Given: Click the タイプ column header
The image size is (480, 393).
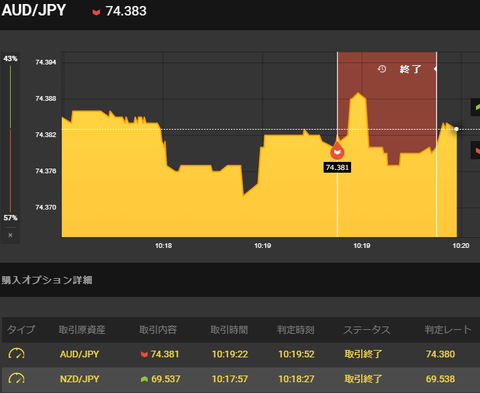Looking at the screenshot, I should [21, 330].
